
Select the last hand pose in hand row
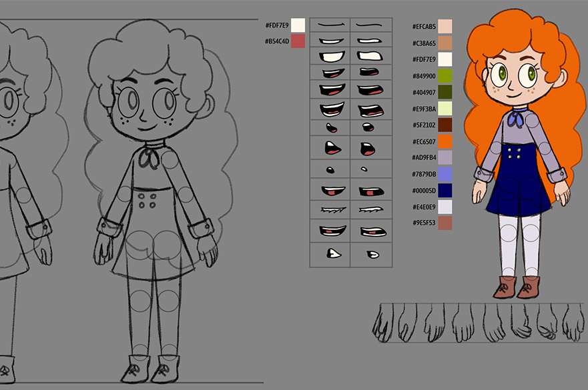click(573, 323)
